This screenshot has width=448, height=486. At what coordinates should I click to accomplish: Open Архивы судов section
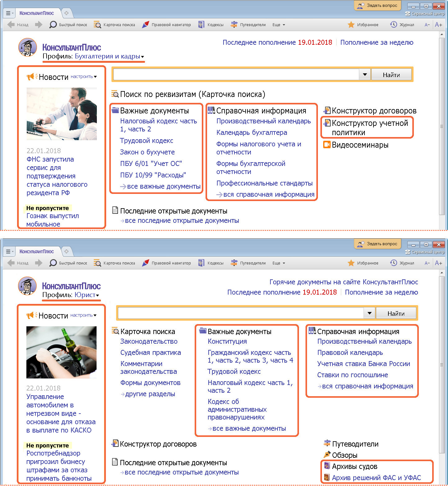[351, 466]
